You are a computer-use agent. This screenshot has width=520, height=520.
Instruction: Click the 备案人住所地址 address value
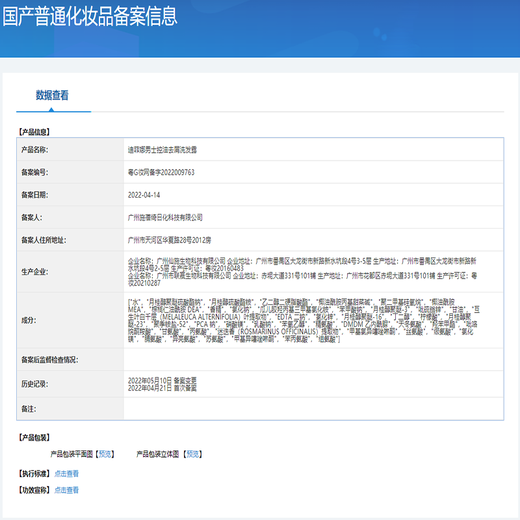tap(169, 240)
